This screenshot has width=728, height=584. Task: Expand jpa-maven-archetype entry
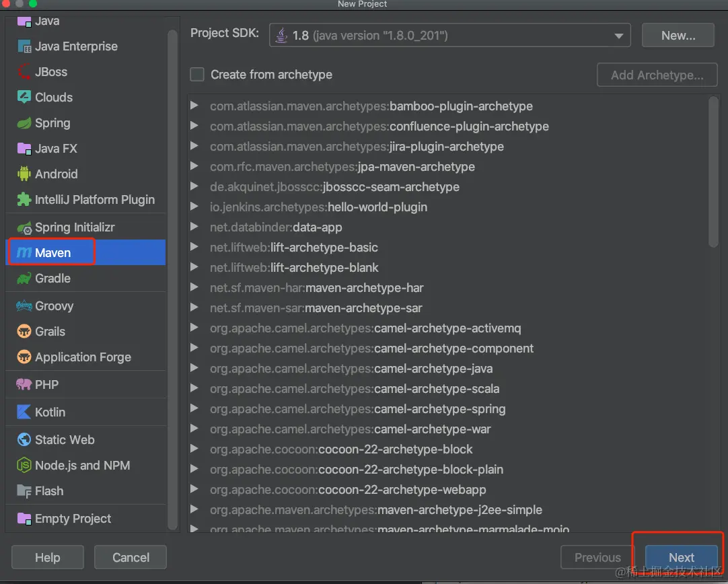(x=194, y=166)
